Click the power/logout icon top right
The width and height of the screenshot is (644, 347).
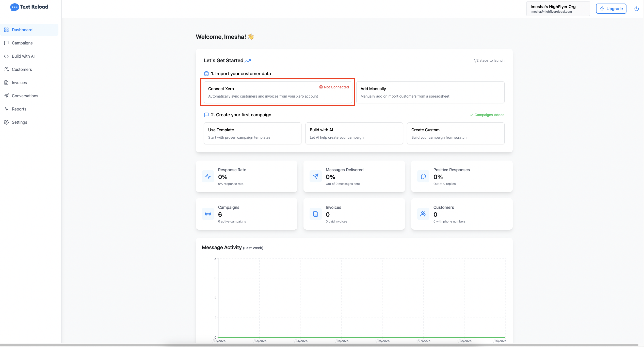point(637,8)
